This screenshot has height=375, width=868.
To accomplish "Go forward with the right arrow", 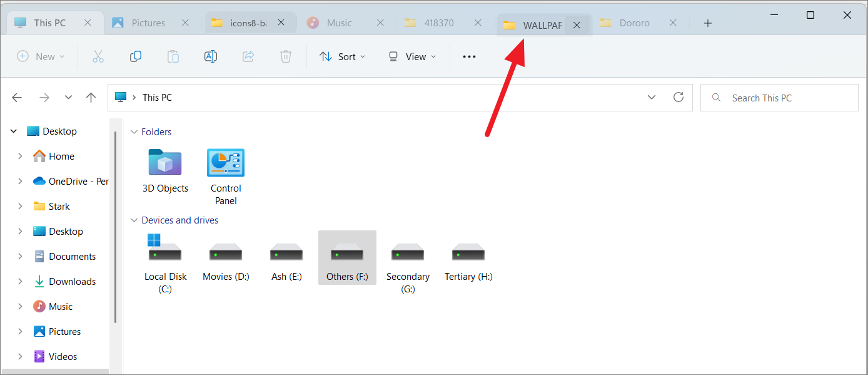I will [x=44, y=98].
